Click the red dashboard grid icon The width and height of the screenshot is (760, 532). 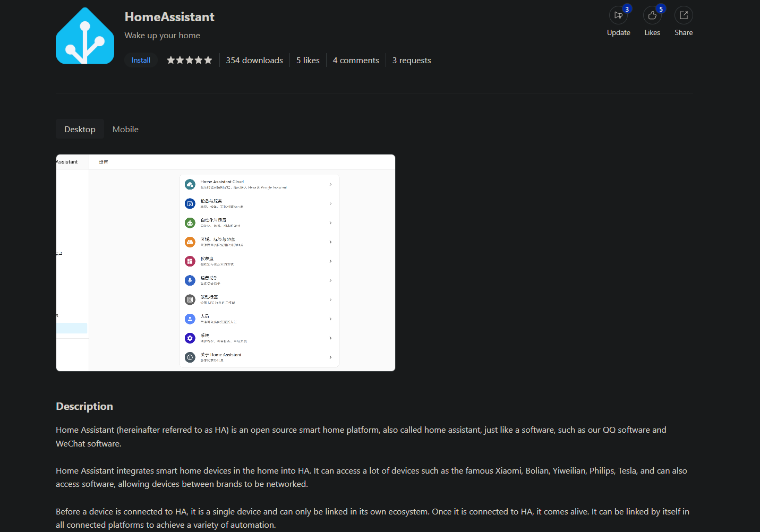tap(190, 261)
